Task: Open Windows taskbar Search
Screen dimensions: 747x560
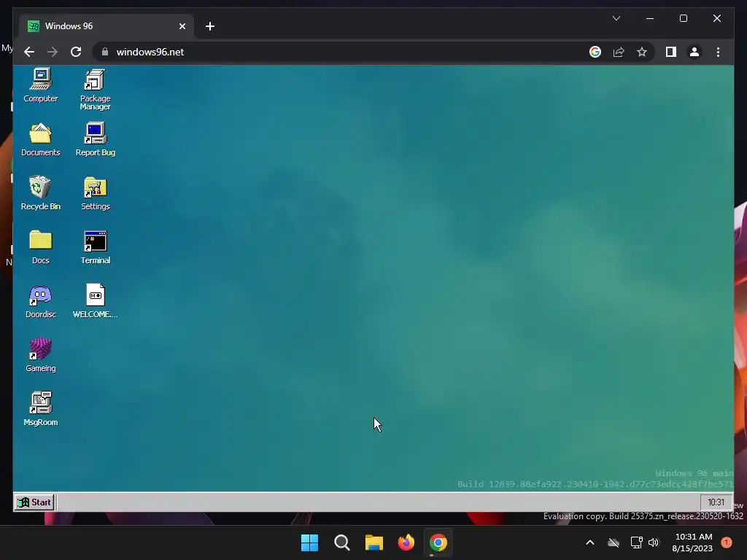Action: point(342,542)
